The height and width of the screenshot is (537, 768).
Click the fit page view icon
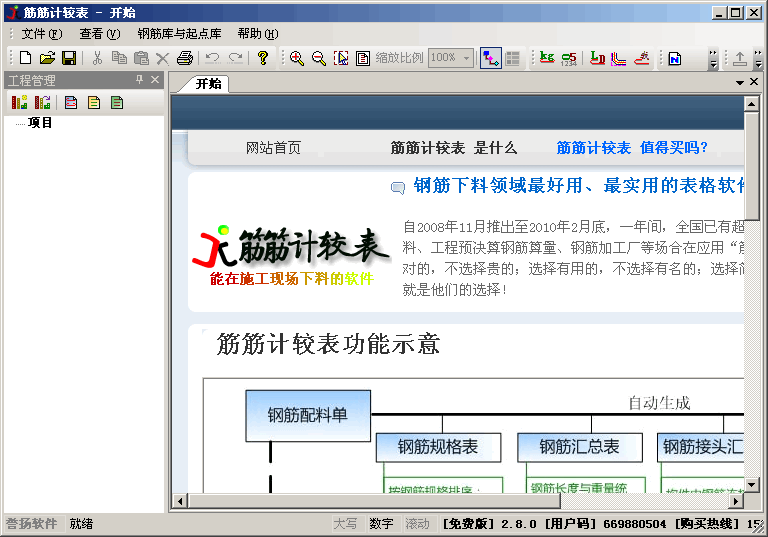coord(363,58)
